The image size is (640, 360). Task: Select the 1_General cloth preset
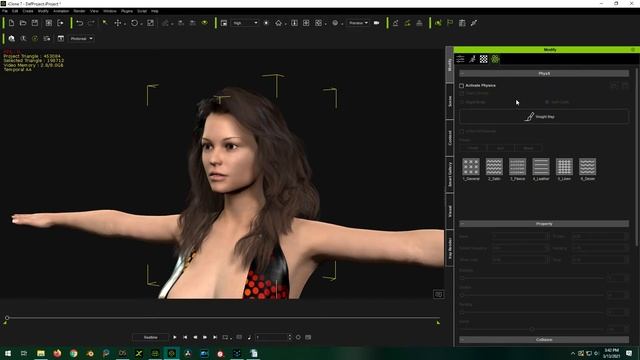point(471,169)
